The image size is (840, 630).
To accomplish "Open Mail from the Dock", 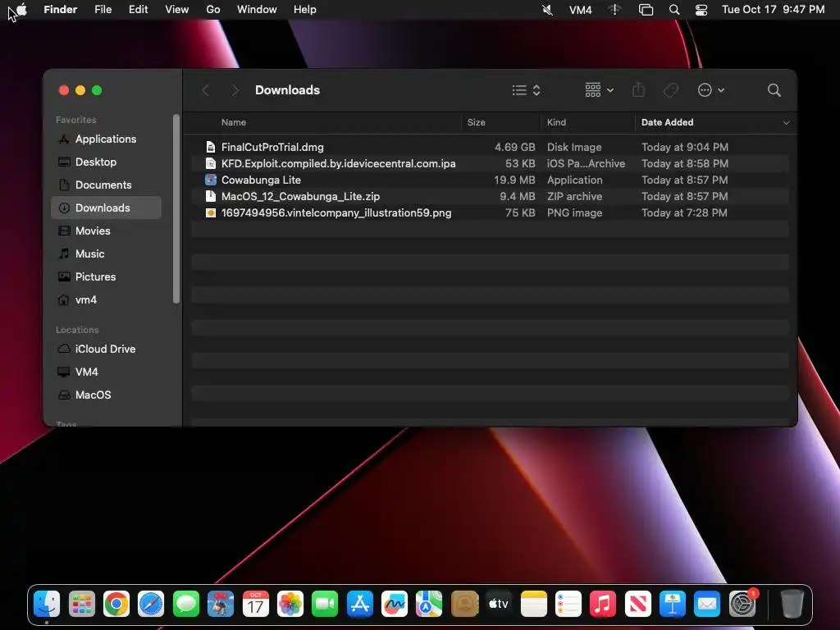I will coord(707,605).
